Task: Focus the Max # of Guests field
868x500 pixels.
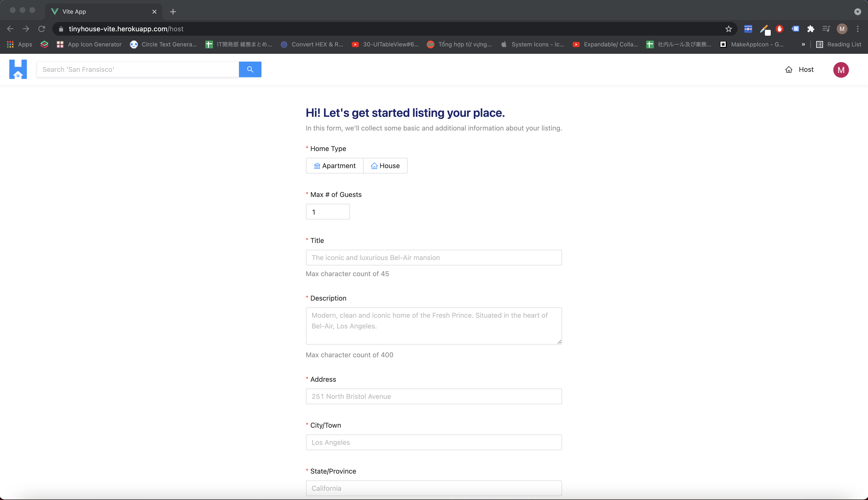Action: [327, 212]
